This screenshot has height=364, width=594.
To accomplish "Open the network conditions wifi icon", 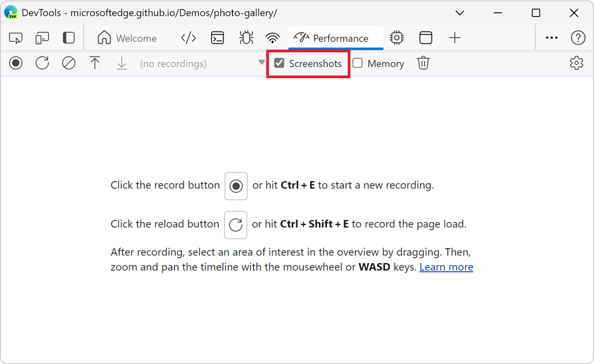I will tap(273, 38).
